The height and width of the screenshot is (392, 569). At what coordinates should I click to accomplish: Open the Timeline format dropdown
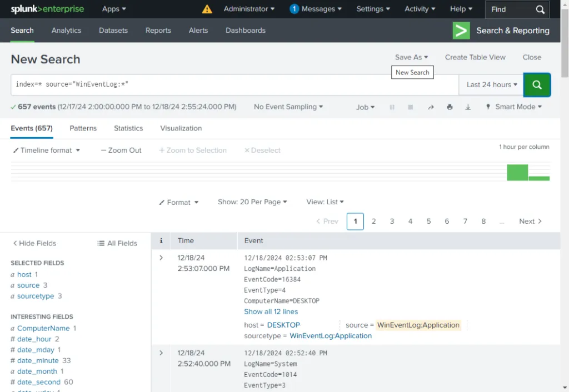tap(47, 150)
